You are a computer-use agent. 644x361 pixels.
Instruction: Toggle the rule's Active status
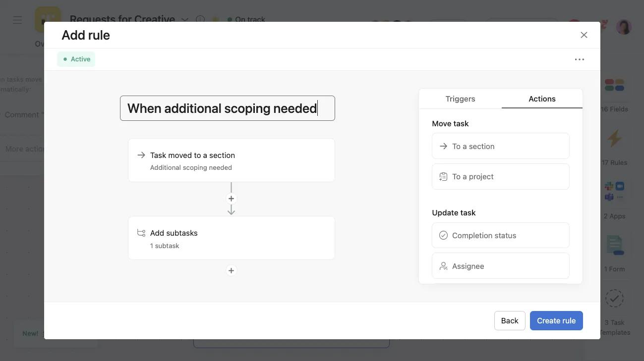pyautogui.click(x=76, y=59)
